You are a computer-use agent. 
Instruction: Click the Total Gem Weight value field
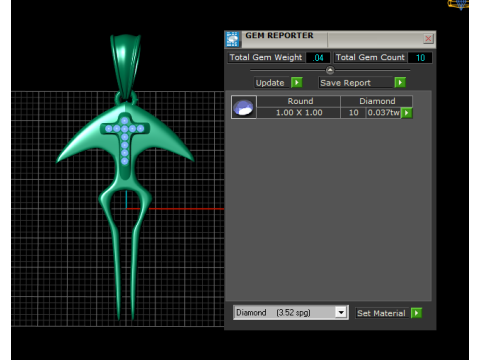[318, 58]
